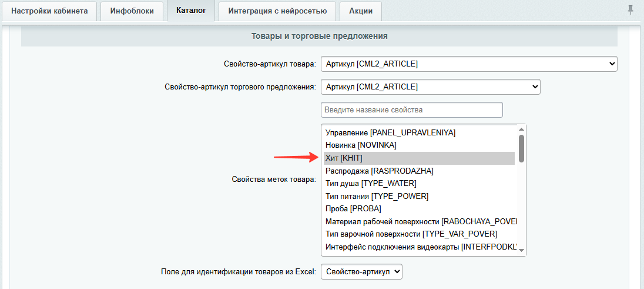644x289 pixels.
Task: Open the Настройки кабинета tab
Action: (x=49, y=11)
